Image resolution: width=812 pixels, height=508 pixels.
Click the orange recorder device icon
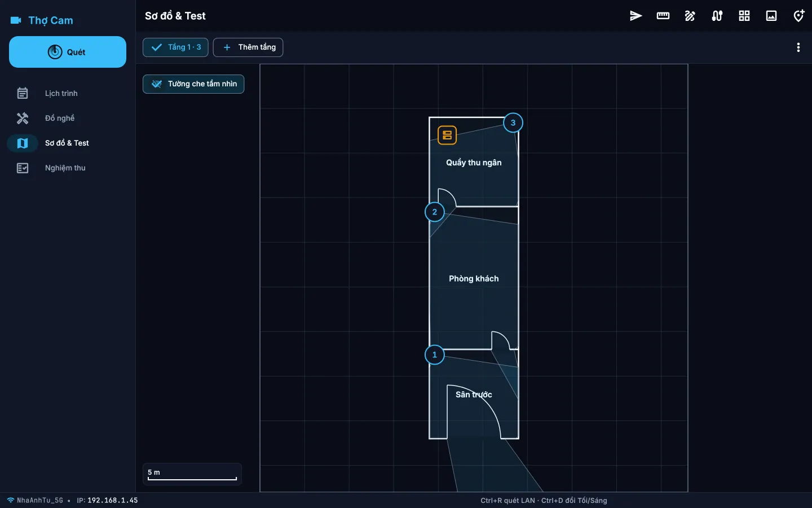pyautogui.click(x=447, y=135)
